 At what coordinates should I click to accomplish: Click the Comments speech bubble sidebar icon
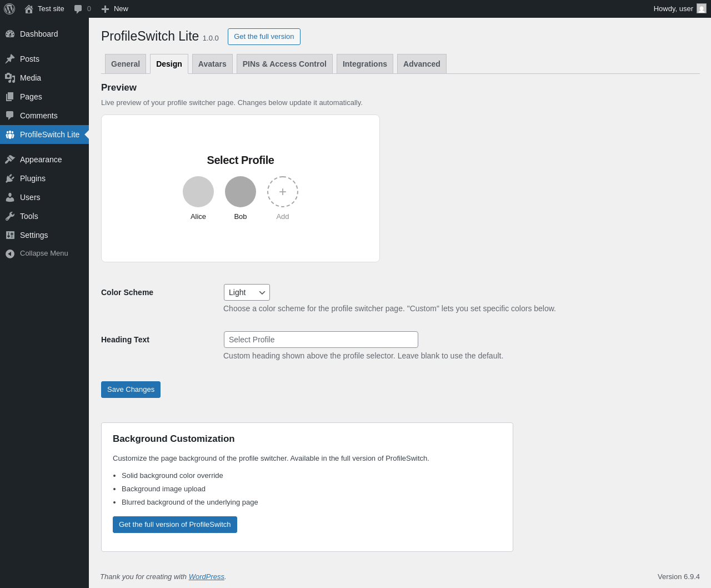click(10, 116)
